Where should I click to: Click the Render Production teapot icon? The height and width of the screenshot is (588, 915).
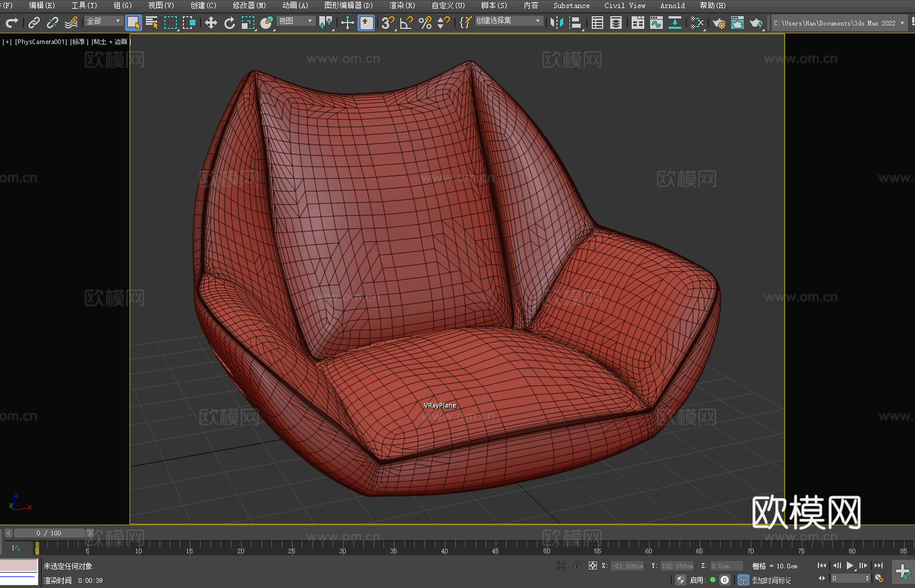click(756, 23)
